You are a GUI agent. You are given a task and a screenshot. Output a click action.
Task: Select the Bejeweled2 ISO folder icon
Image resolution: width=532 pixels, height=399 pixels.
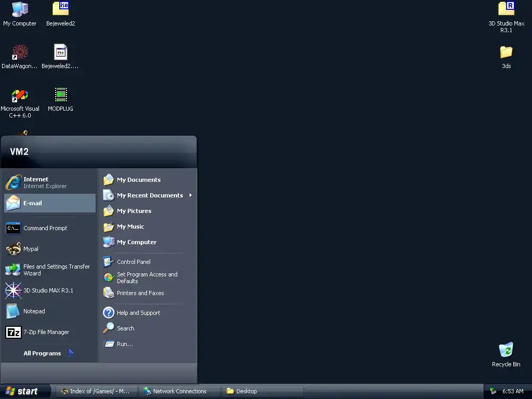[x=61, y=14]
